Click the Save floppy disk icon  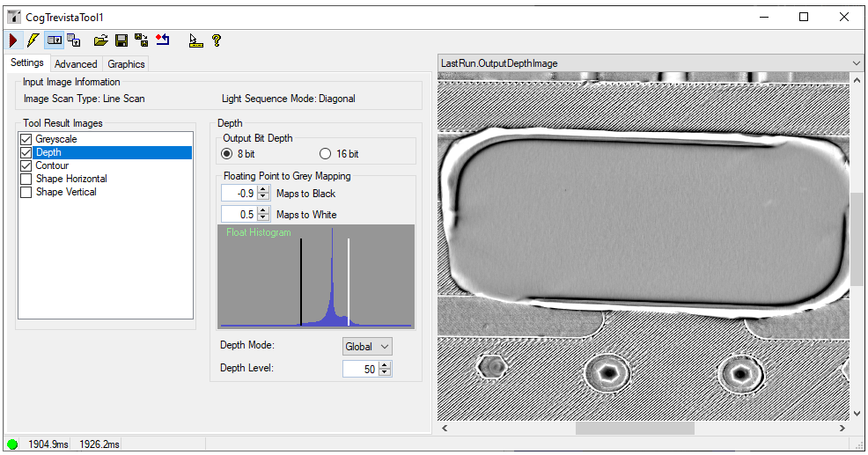(x=121, y=40)
